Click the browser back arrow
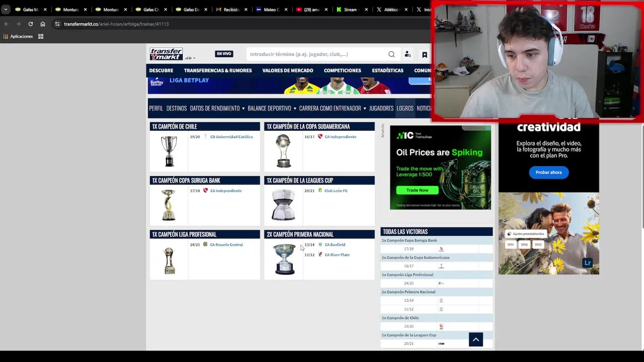The width and height of the screenshot is (644, 362). click(6, 24)
